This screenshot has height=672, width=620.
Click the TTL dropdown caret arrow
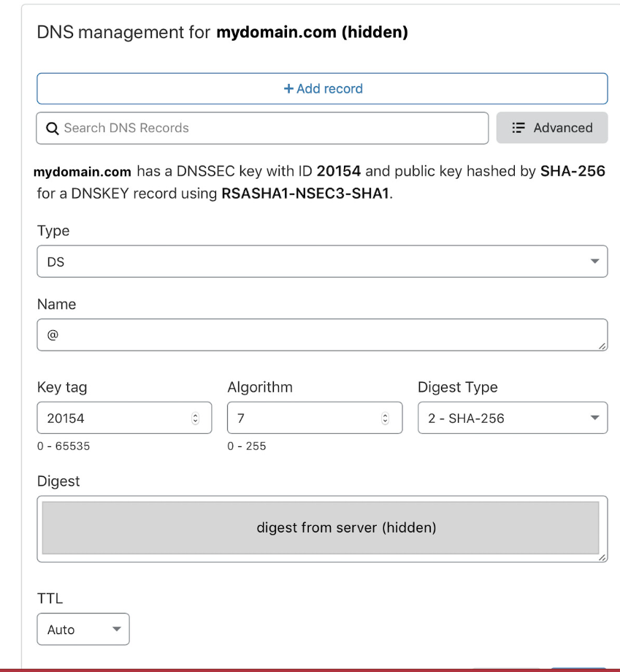click(116, 630)
